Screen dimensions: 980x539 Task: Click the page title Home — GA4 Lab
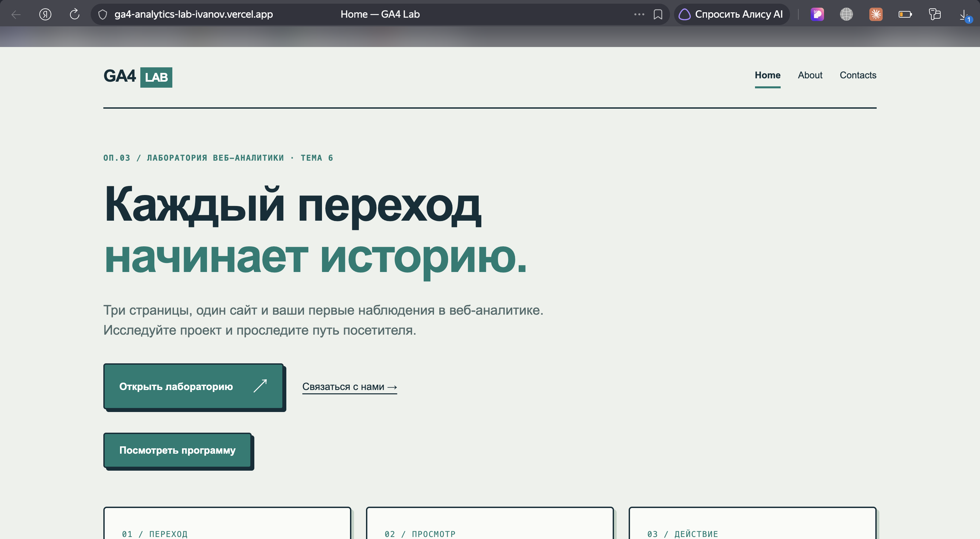(380, 14)
